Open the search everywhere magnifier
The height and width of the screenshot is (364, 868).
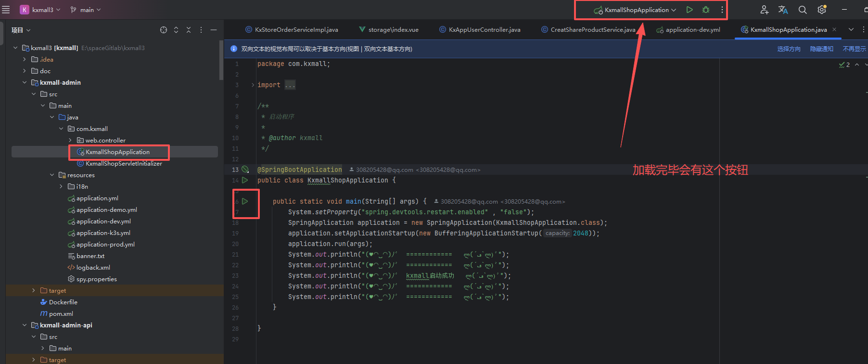(803, 10)
